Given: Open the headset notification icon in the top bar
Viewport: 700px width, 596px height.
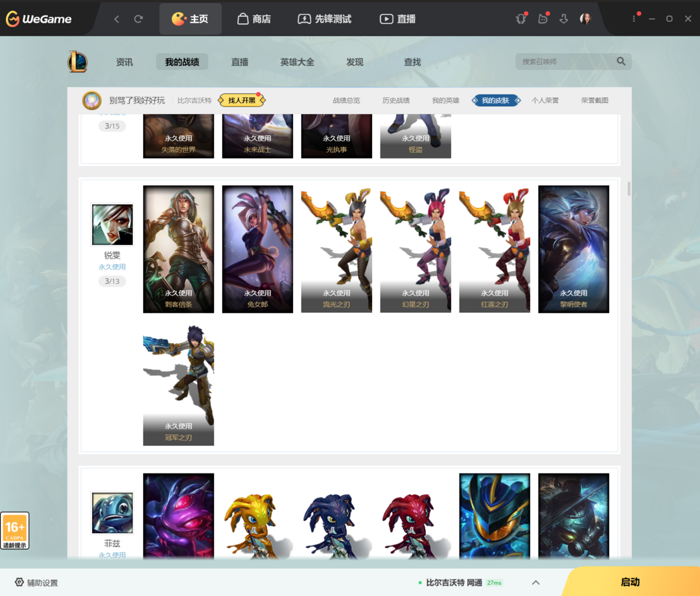Looking at the screenshot, I should click(521, 19).
